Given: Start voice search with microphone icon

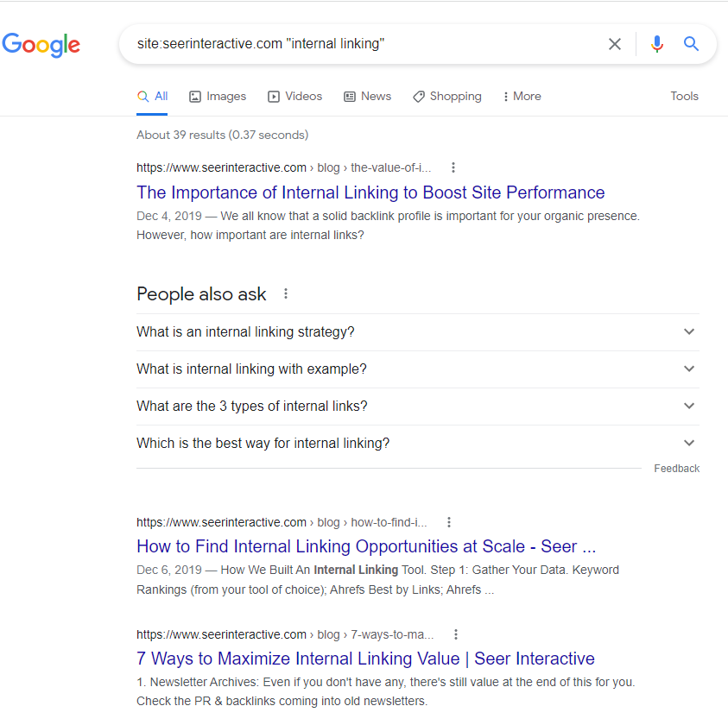Looking at the screenshot, I should (657, 44).
